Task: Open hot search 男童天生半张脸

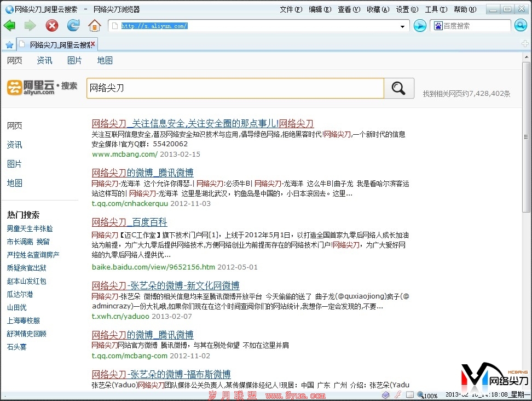Action: [30, 228]
